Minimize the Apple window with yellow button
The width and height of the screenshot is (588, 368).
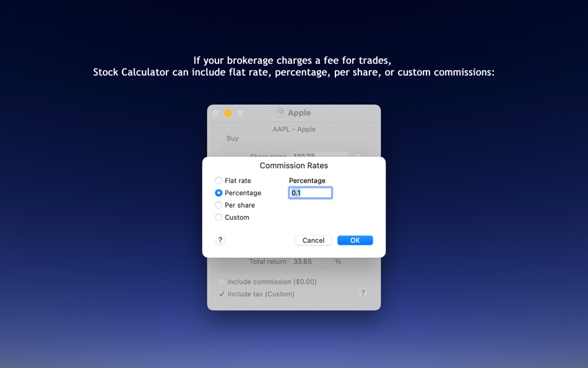tap(228, 113)
